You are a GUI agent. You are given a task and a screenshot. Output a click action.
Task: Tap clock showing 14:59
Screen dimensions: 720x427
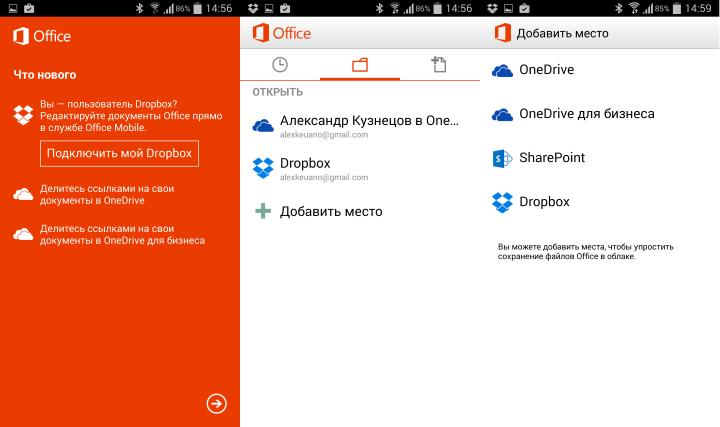(x=698, y=8)
